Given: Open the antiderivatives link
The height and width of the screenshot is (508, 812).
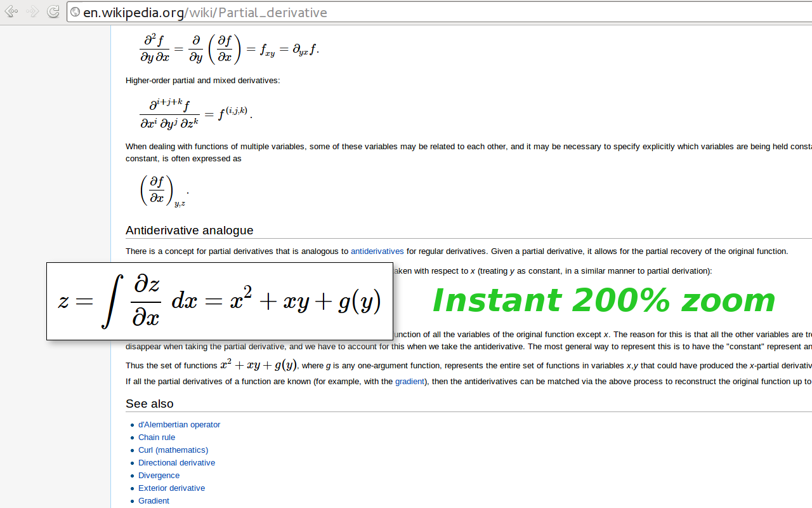Looking at the screenshot, I should pyautogui.click(x=377, y=251).
